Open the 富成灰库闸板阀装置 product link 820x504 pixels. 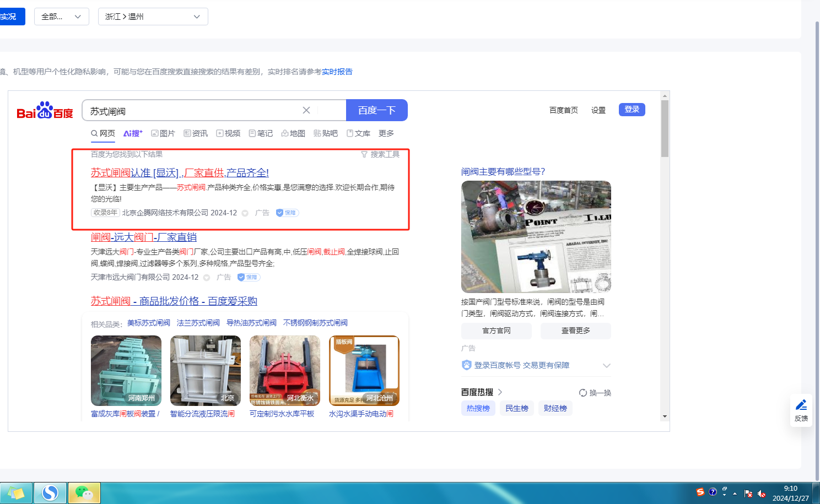click(x=125, y=414)
